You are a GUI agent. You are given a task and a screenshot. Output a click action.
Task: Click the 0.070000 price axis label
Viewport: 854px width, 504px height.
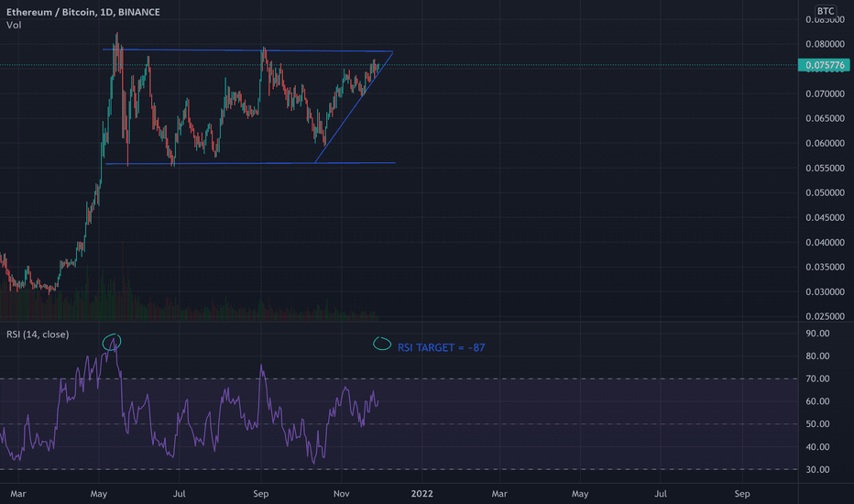point(825,93)
